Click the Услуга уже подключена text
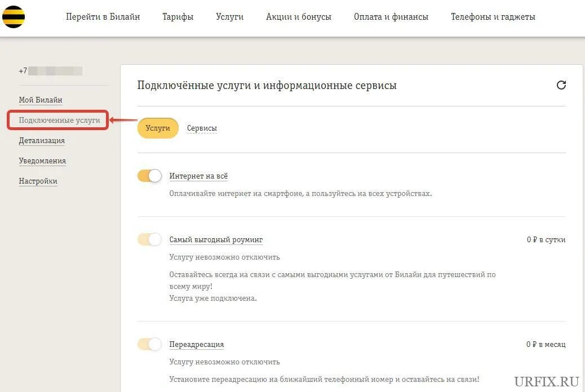585x392 pixels. click(x=213, y=299)
